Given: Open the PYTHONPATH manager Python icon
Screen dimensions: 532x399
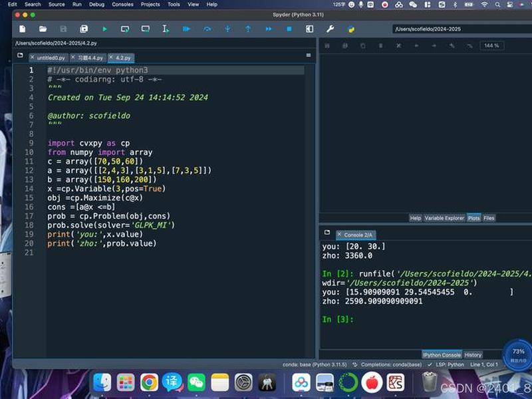Looking at the screenshot, I should coord(351,29).
